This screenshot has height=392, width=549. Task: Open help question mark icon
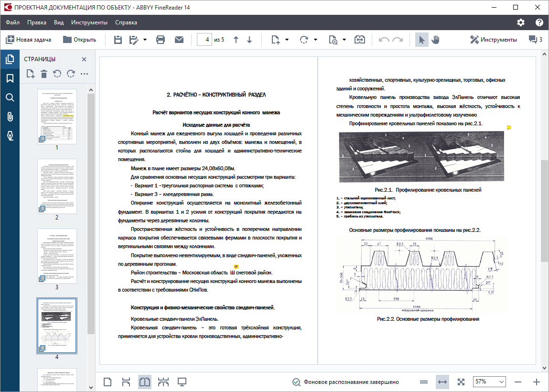539,22
